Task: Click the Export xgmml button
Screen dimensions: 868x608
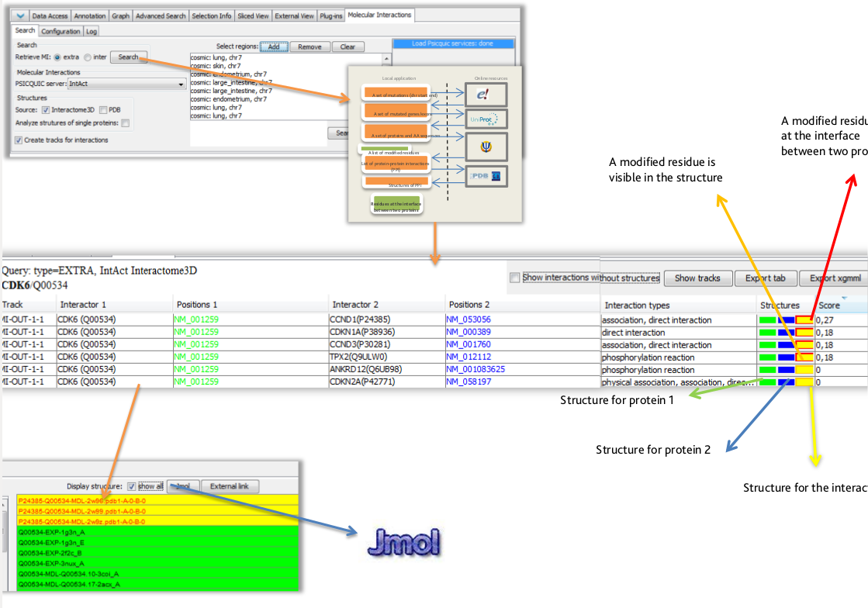Action: [x=835, y=278]
